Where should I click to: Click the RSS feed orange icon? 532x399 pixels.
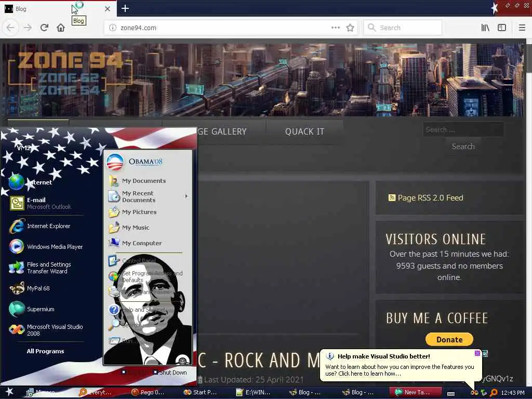coord(392,197)
